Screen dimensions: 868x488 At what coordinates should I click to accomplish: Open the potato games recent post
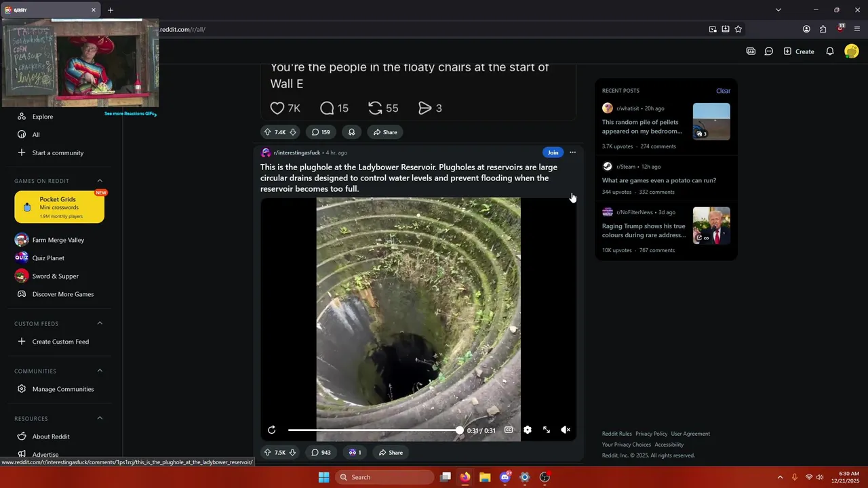(659, 180)
